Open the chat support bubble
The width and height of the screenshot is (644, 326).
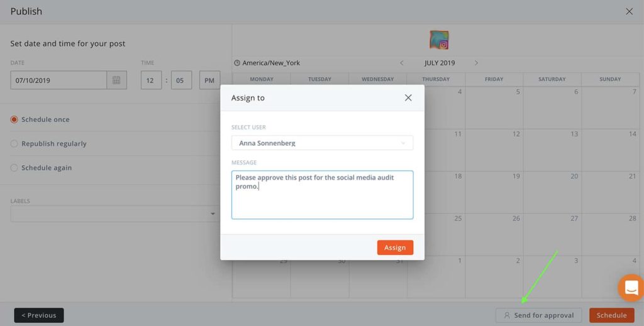pos(631,288)
